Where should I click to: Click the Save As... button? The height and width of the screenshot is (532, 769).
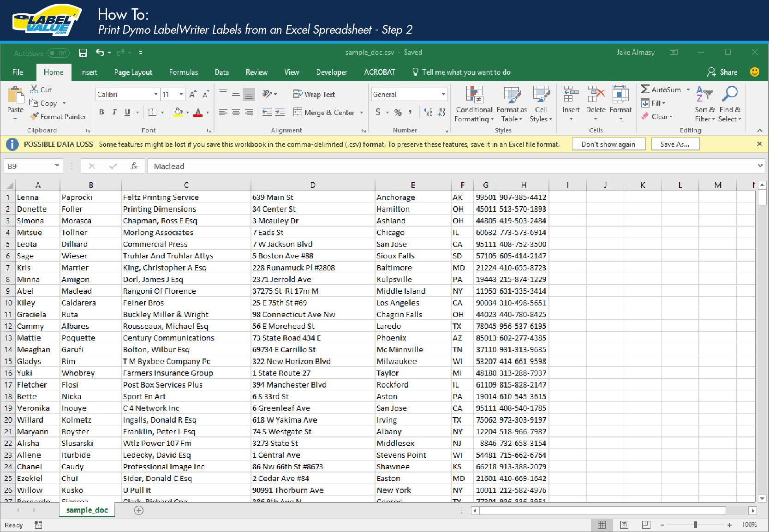pyautogui.click(x=675, y=144)
